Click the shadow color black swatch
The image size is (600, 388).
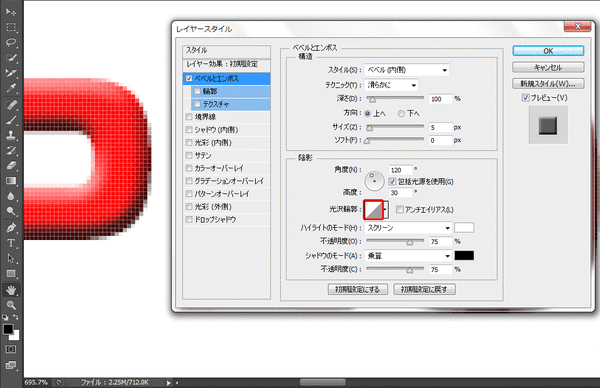(x=464, y=256)
